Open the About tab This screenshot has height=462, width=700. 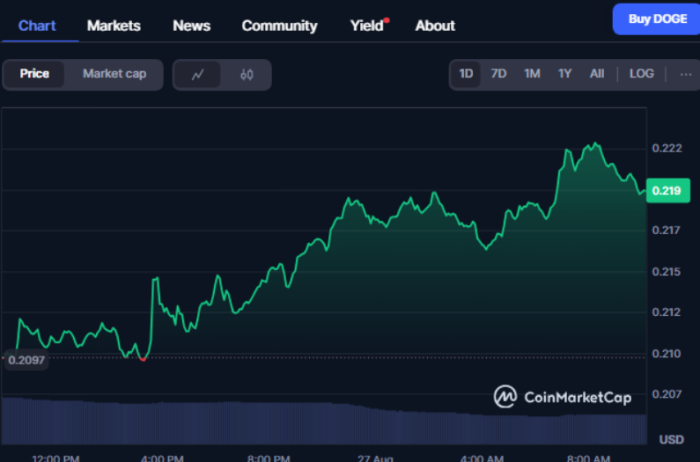435,25
